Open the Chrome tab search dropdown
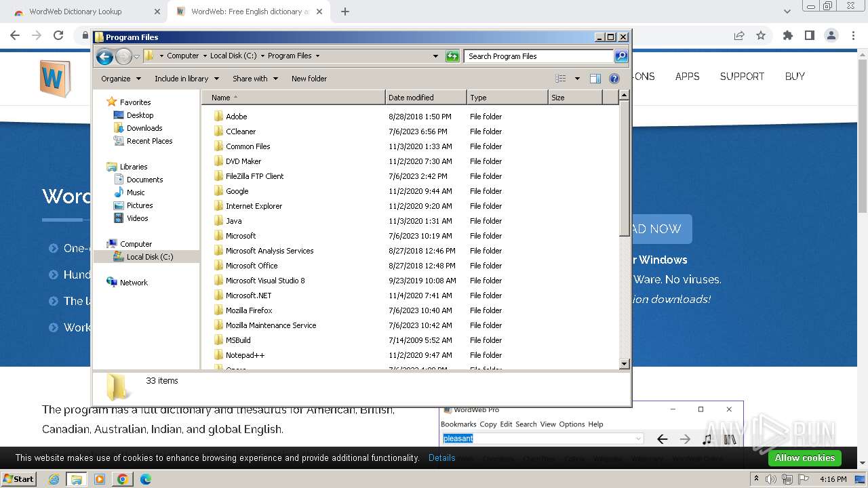868x488 pixels. [787, 12]
